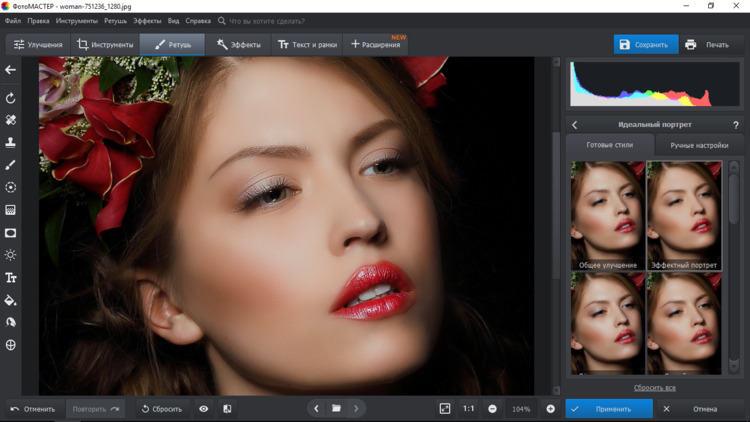Screen dimensions: 750x422
Task: Open the folder browse icon
Action: click(x=336, y=409)
